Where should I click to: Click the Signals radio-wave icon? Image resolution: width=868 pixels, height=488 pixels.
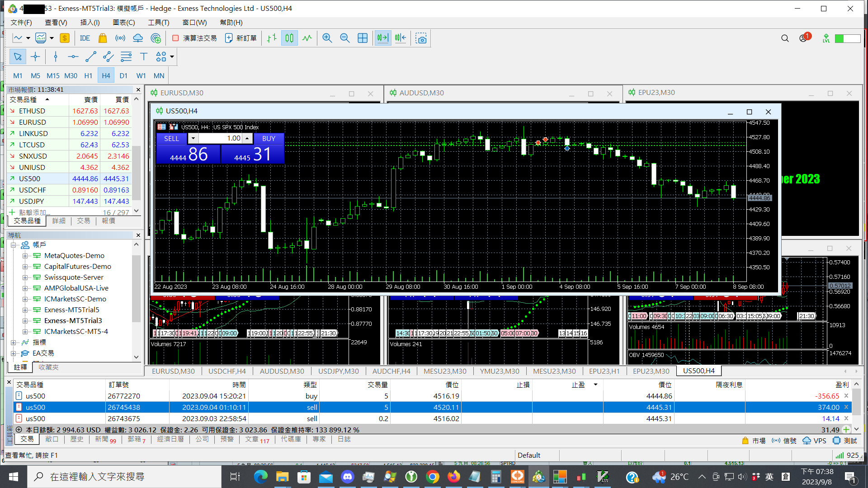(120, 38)
